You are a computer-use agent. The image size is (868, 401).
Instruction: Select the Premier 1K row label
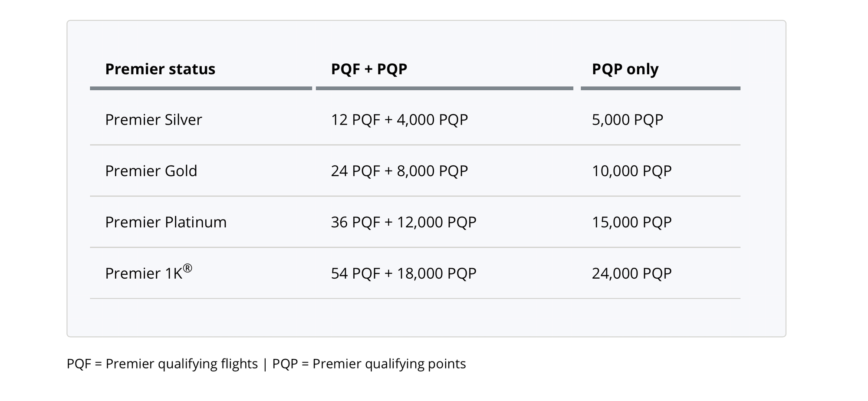tap(148, 273)
